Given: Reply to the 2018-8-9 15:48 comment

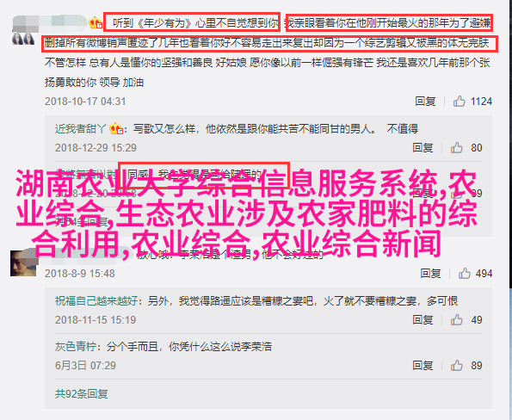Looking at the screenshot, I should point(430,273).
